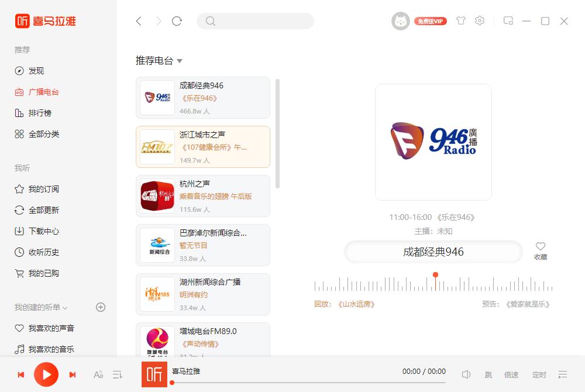Switch to mini-player mode icon
Image resolution: width=585 pixels, height=392 pixels.
pos(508,20)
